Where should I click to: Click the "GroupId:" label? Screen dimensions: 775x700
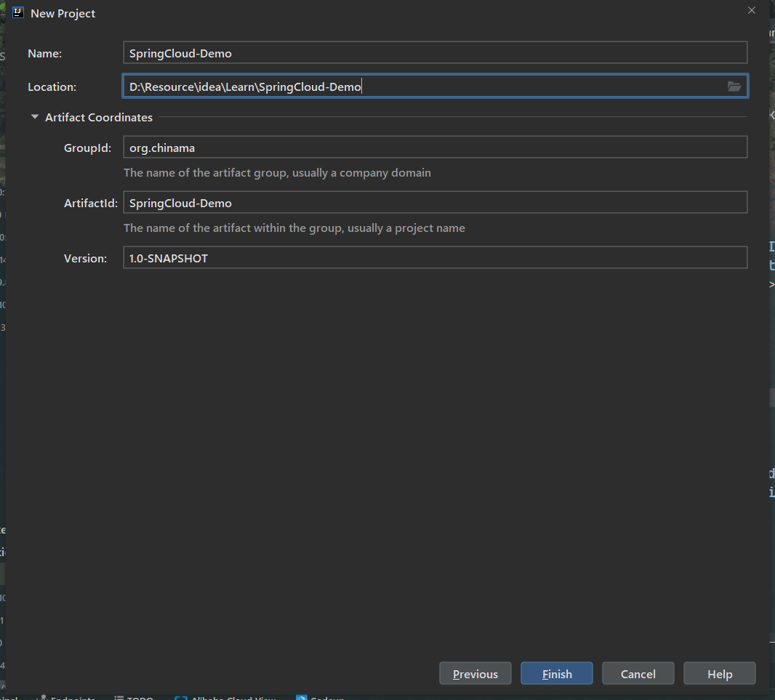(87, 148)
